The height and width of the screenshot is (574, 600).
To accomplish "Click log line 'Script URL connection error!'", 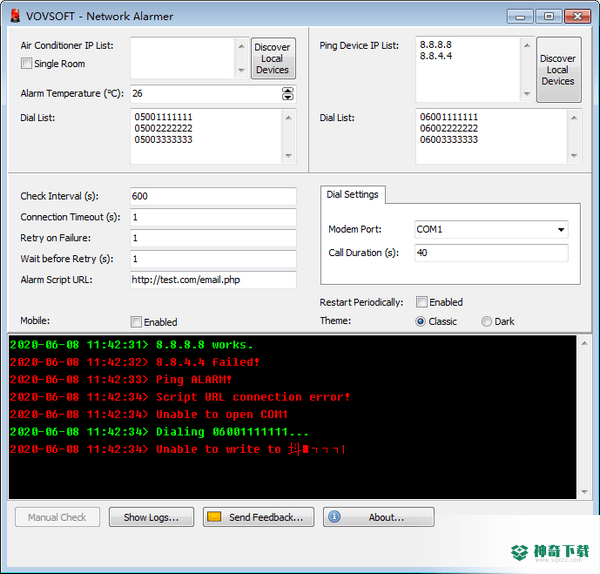I will tap(180, 397).
